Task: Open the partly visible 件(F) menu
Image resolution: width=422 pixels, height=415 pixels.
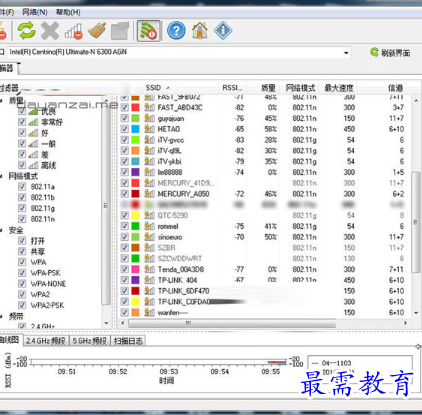Action: click(7, 12)
